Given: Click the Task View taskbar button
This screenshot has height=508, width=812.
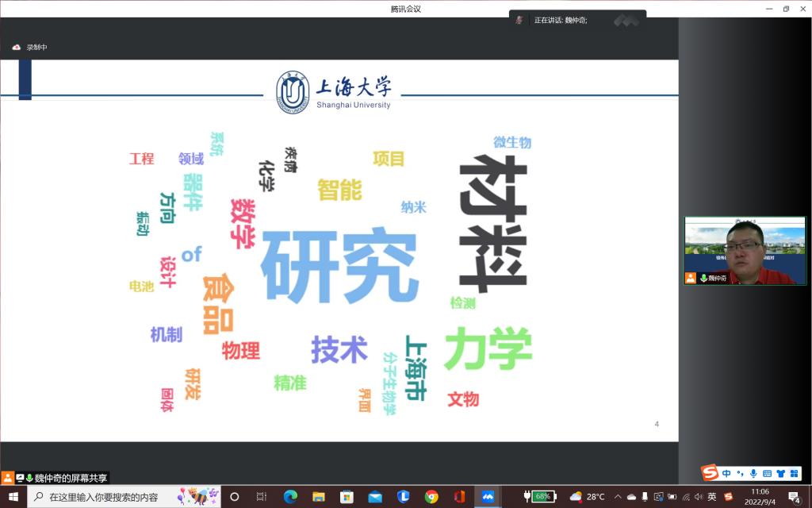Looking at the screenshot, I should [x=262, y=497].
